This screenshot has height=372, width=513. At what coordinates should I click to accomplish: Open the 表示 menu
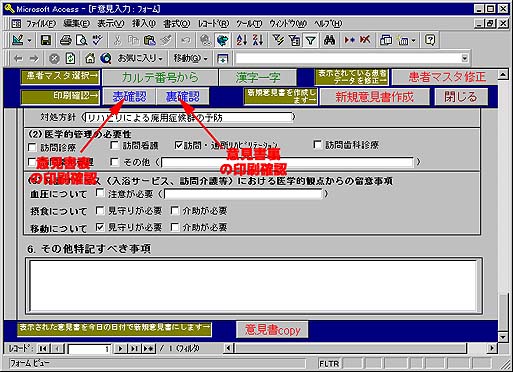pos(111,24)
